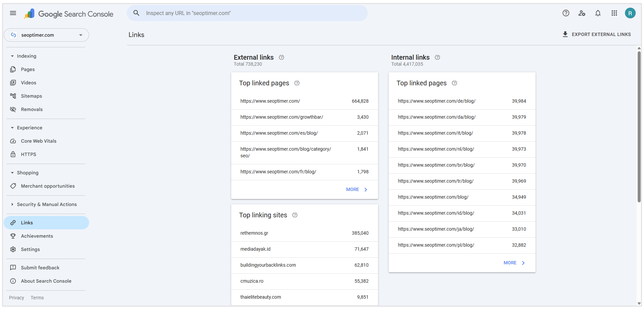Click the Removals sidebar icon
This screenshot has height=310, width=644.
13,109
